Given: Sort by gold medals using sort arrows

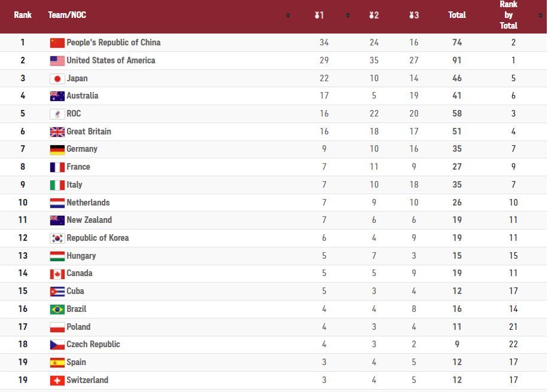Looking at the screenshot, I should [x=348, y=15].
